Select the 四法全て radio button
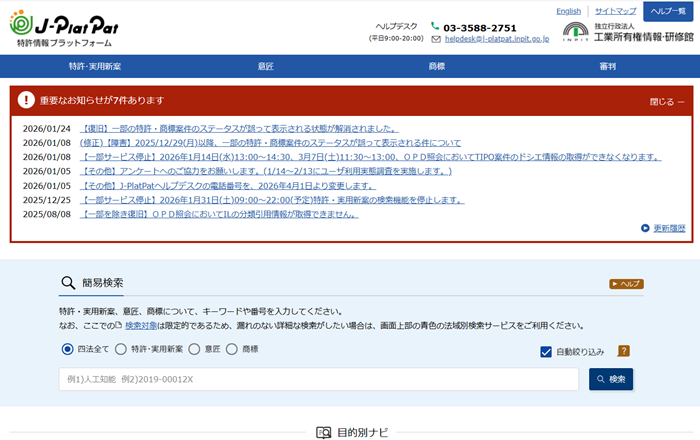700x440 pixels. (67, 349)
